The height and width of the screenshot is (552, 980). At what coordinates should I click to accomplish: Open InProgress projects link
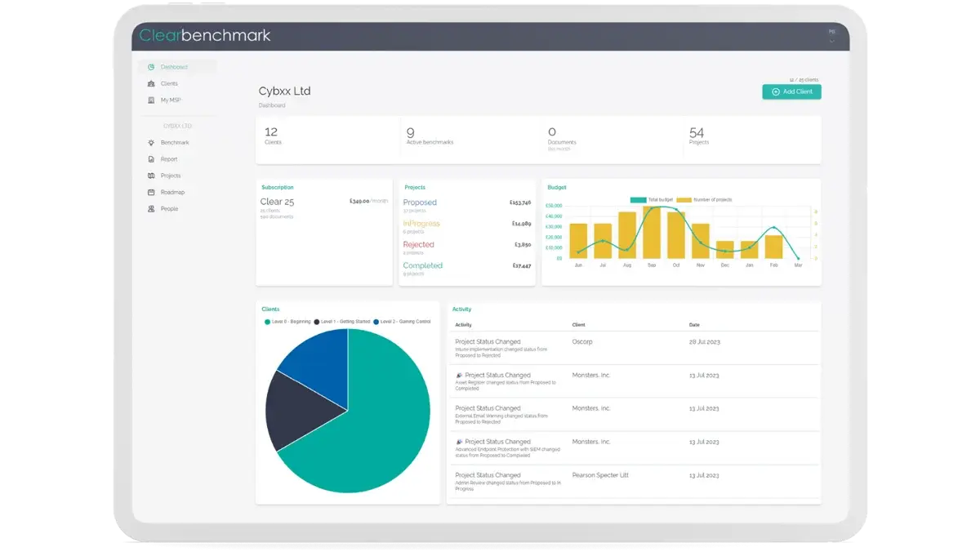(x=421, y=224)
